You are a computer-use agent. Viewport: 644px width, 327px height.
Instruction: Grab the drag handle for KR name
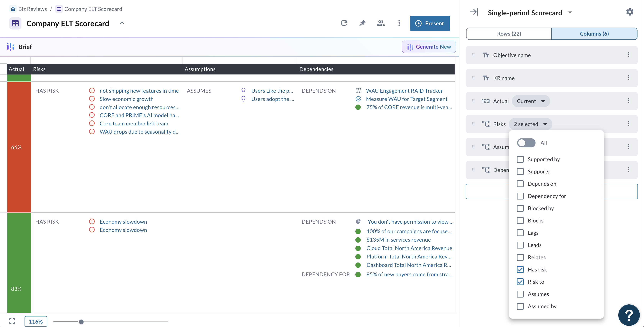(473, 78)
